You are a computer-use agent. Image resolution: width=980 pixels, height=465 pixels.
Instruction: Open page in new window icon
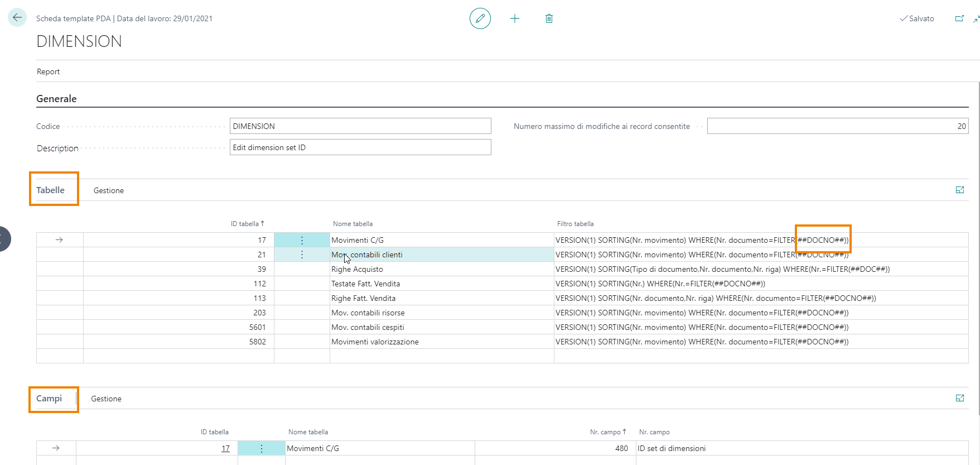click(959, 18)
